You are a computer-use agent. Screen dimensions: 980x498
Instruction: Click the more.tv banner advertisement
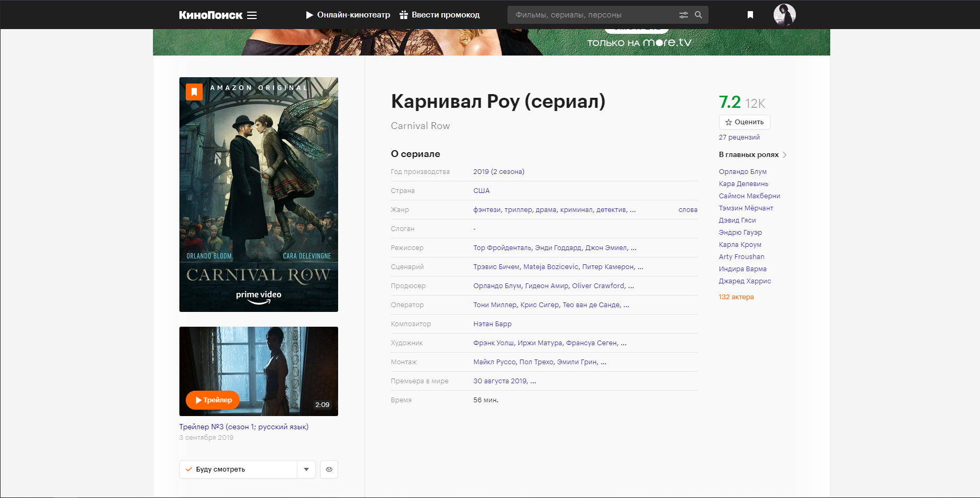(491, 42)
